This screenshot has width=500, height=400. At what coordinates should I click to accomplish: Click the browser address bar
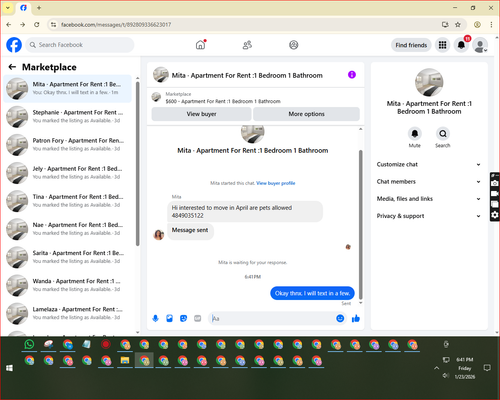(247, 25)
